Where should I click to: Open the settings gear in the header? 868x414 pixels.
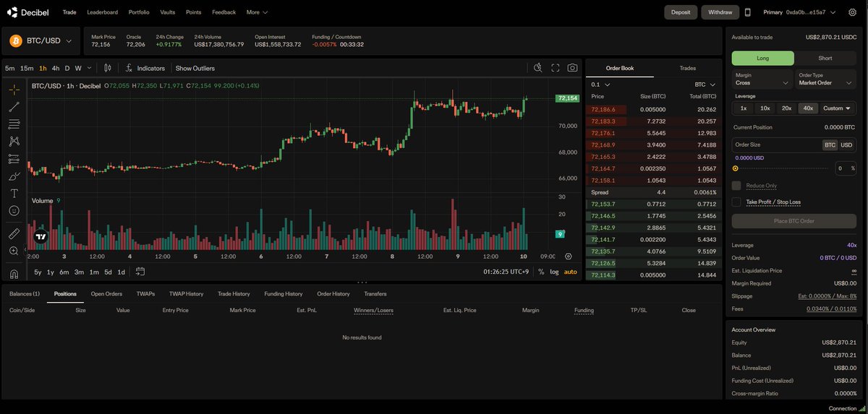tap(852, 12)
